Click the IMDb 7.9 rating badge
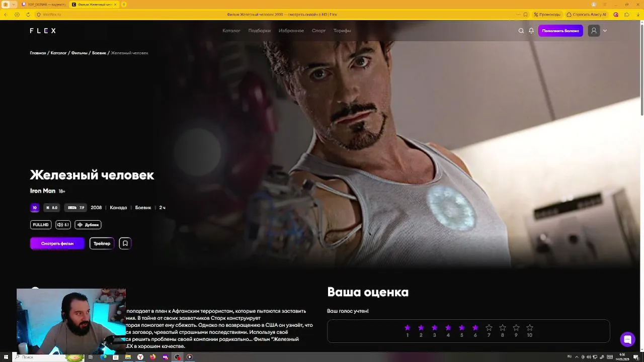Screen dimensions: 644x362 75,208
